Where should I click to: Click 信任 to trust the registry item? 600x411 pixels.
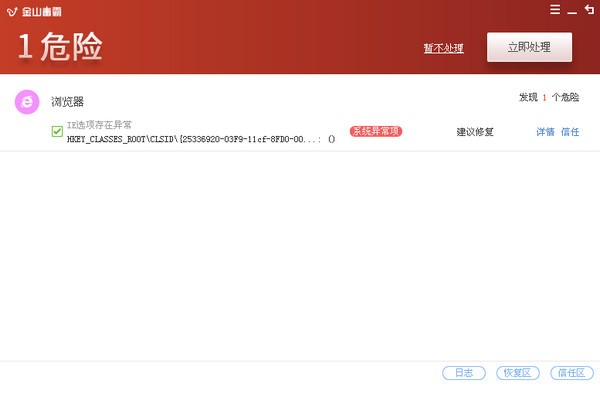pos(570,132)
